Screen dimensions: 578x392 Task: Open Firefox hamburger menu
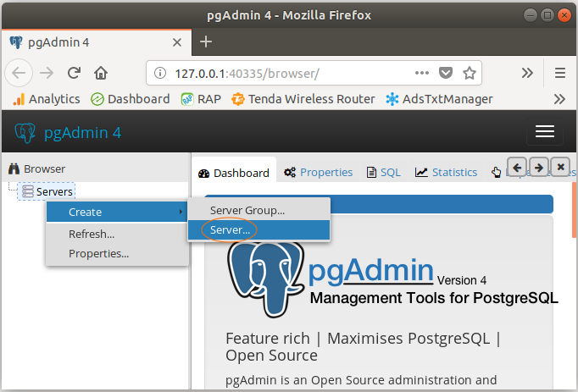(560, 73)
